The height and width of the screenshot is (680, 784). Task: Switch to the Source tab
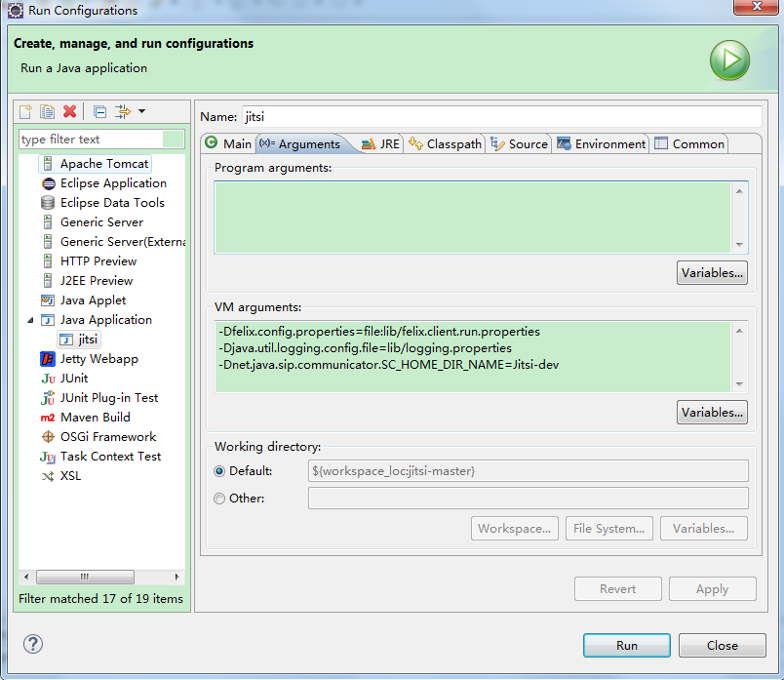pos(519,144)
